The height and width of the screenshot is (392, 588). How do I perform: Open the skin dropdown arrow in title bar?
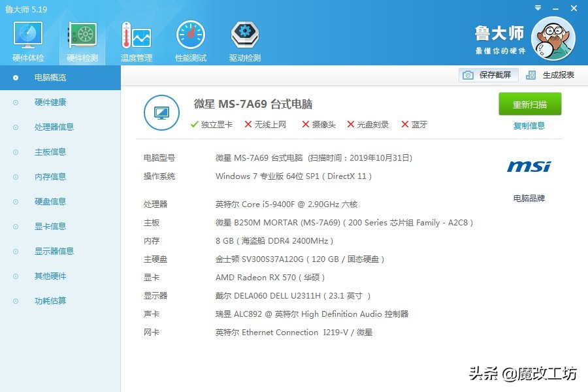tap(536, 8)
